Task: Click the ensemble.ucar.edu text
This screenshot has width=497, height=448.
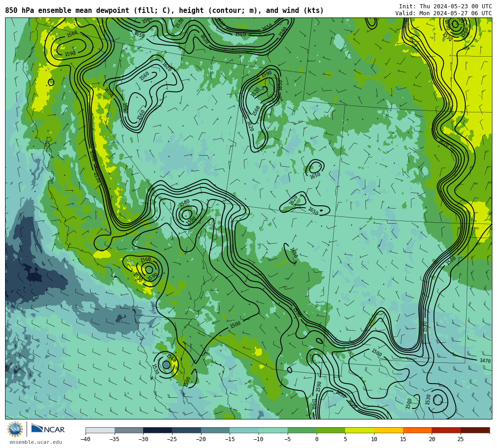Action: tap(35, 442)
